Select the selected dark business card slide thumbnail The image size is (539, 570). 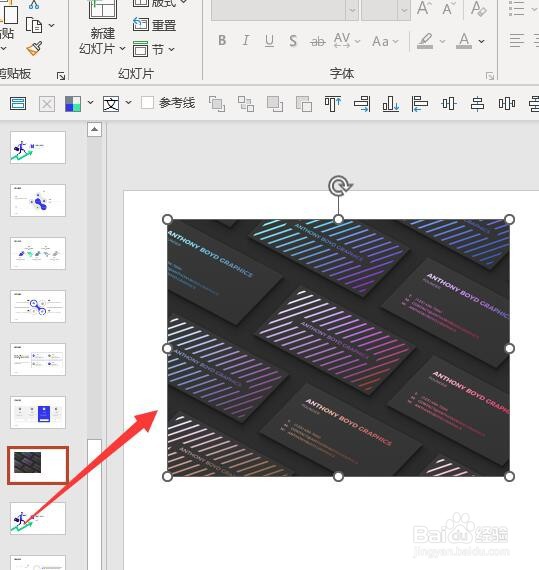[38, 466]
